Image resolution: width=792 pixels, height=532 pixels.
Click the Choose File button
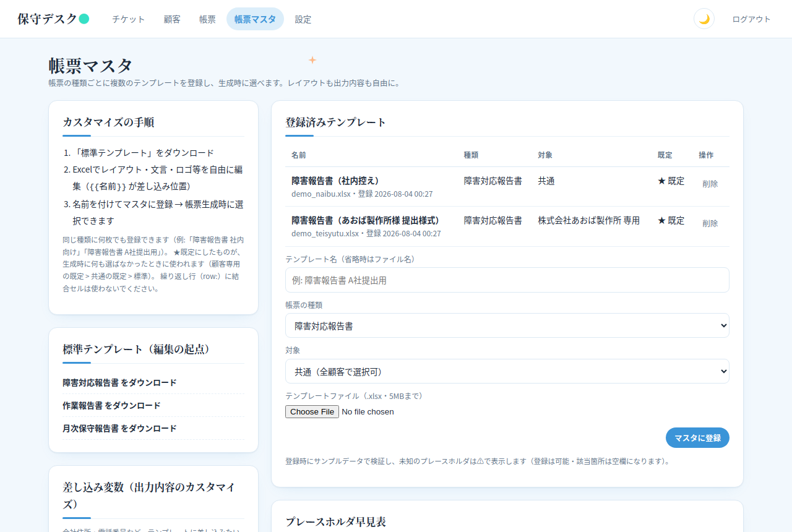[x=312, y=411]
